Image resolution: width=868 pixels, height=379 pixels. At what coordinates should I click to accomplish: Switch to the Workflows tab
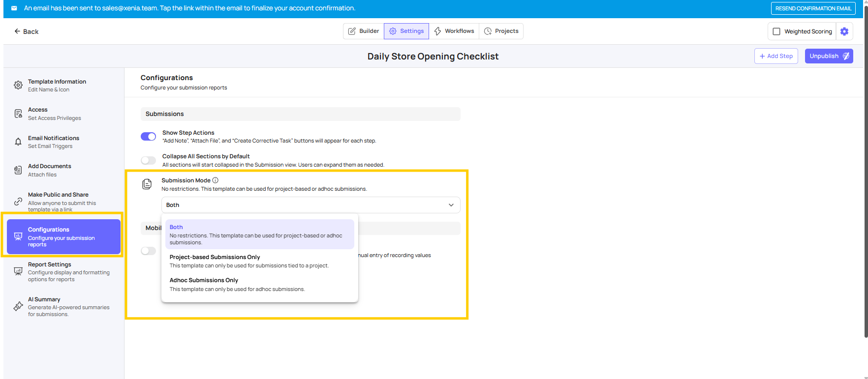coord(454,31)
